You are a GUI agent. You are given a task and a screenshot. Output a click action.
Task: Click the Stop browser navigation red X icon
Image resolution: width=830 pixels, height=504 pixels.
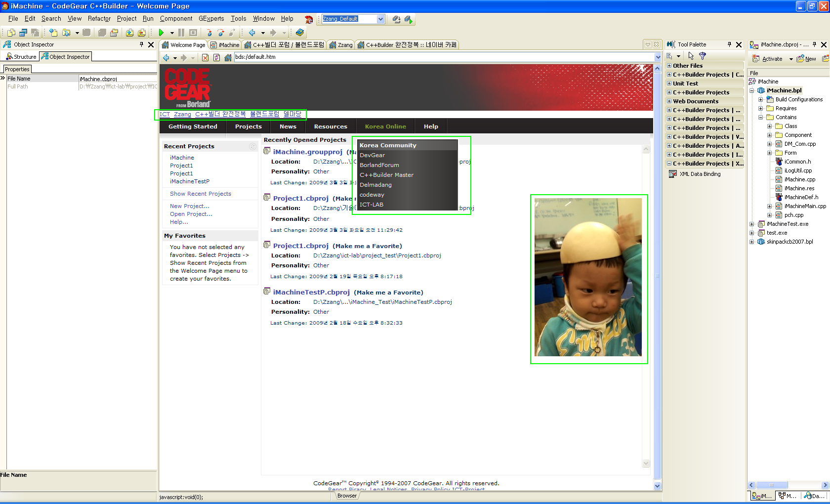pos(205,57)
